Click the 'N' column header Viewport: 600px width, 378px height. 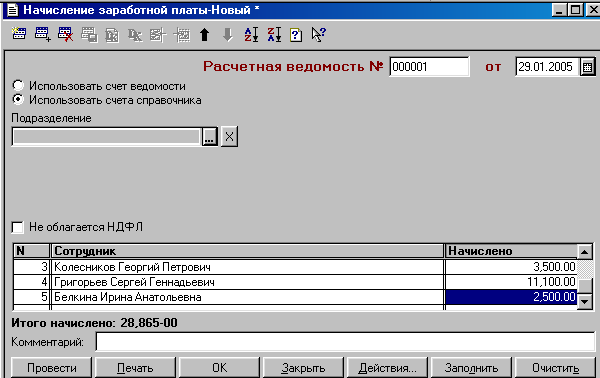(31, 251)
